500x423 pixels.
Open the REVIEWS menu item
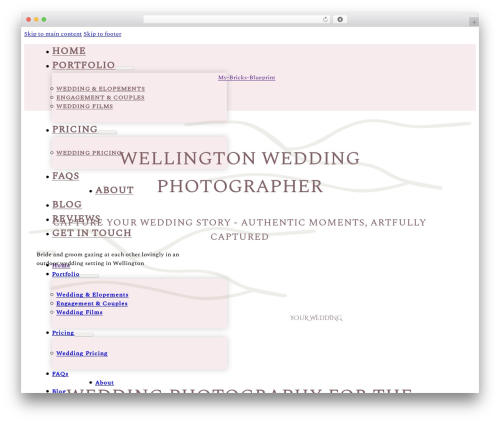pyautogui.click(x=76, y=219)
